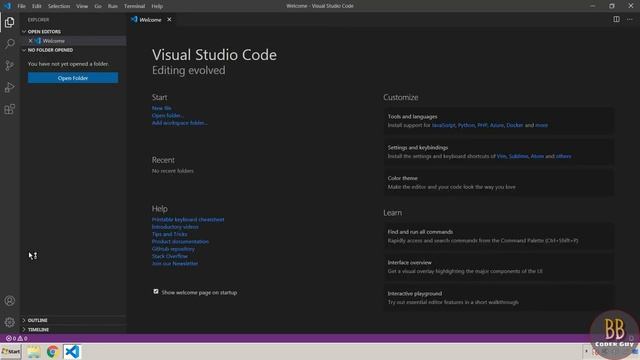Screen dimensions: 640x360
Task: Close Welcome in Open Editors list
Action: click(30, 41)
